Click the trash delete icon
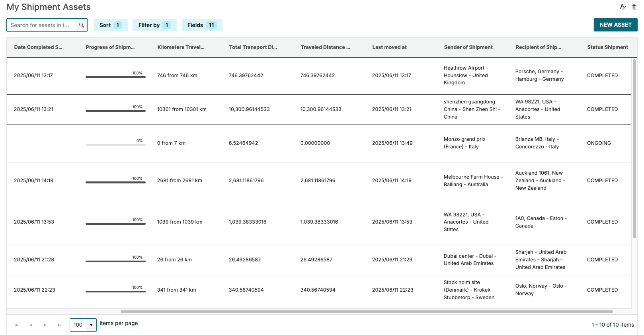Image resolution: width=644 pixels, height=335 pixels. [x=634, y=7]
